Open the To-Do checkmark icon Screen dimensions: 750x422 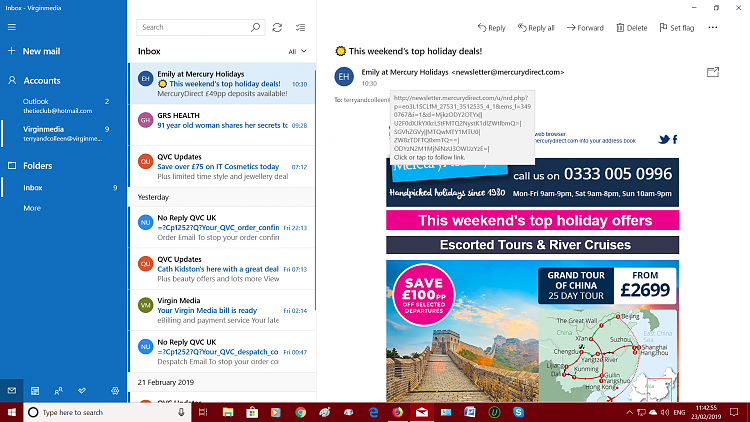pos(82,391)
